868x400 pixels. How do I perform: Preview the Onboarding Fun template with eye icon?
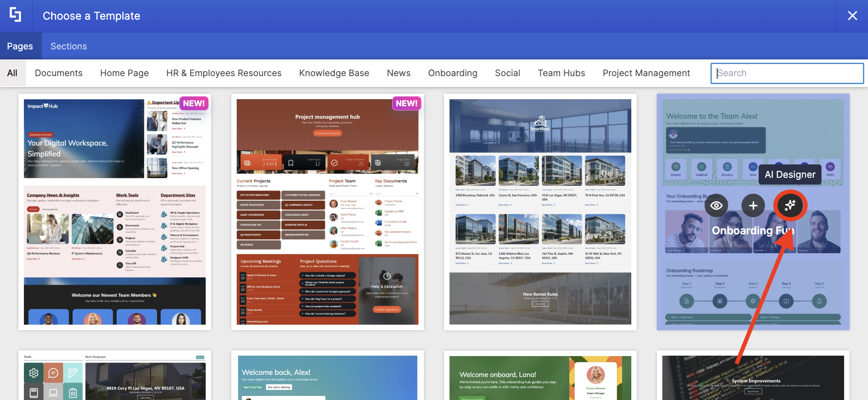pyautogui.click(x=716, y=205)
